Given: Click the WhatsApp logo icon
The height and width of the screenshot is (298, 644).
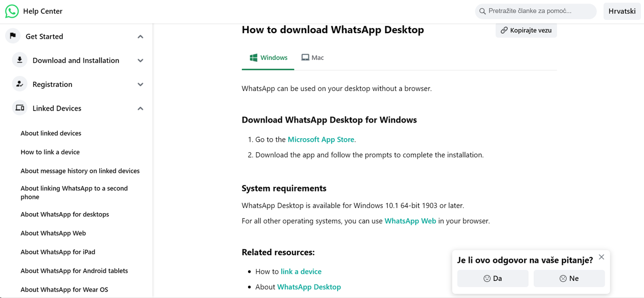Looking at the screenshot, I should [x=12, y=11].
